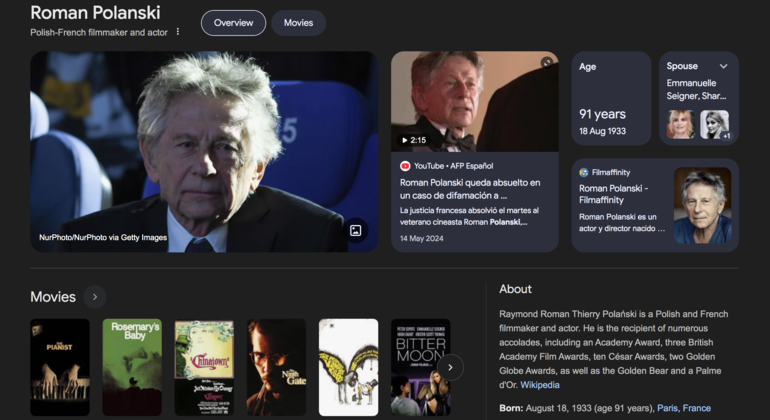Click the YouTube logo on the video card
This screenshot has width=770, height=420.
(x=405, y=166)
